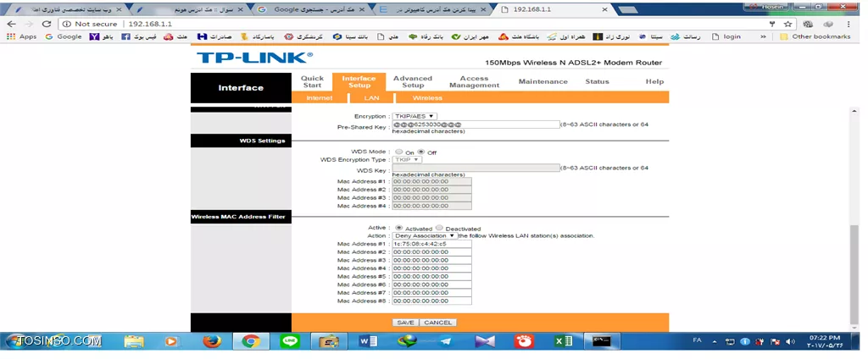Select Deactivated for MAC filter
Screen dimensions: 868x359
pyautogui.click(x=439, y=228)
